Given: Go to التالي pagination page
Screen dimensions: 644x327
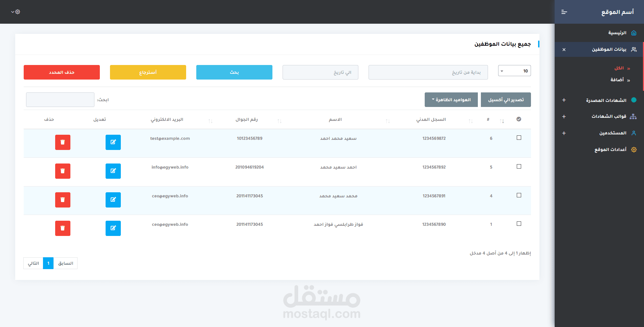Looking at the screenshot, I should pos(33,263).
